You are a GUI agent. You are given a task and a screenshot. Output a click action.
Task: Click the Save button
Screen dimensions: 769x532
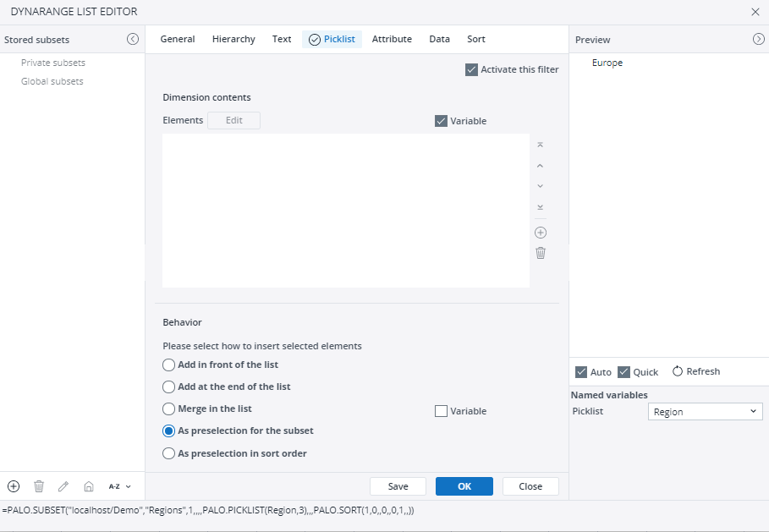(398, 486)
